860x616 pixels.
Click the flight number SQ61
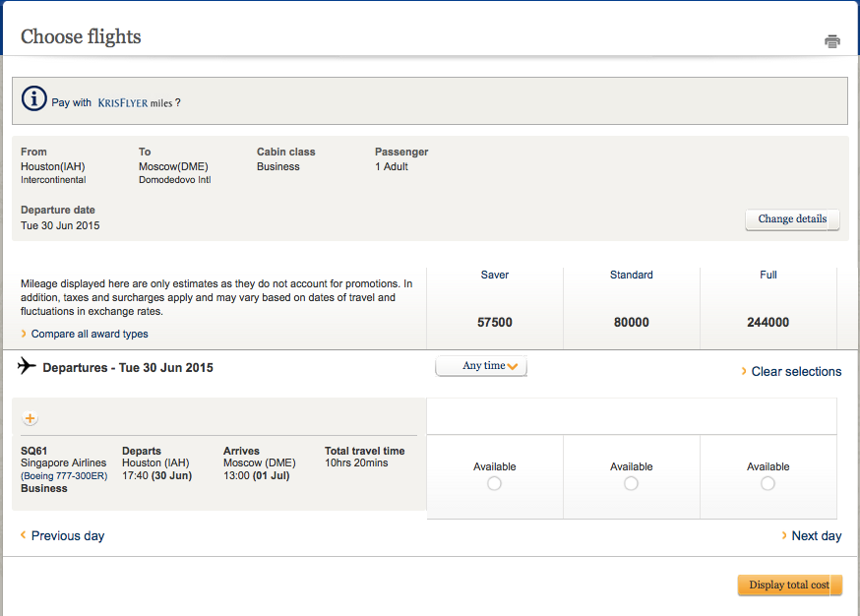(33, 451)
